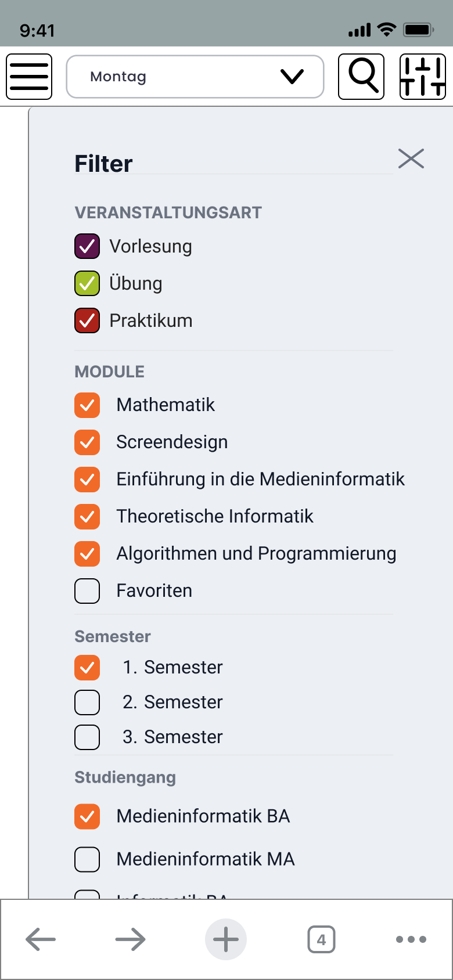Screen dimensions: 453x980
Task: Go back with browser arrow
Action: click(41, 939)
